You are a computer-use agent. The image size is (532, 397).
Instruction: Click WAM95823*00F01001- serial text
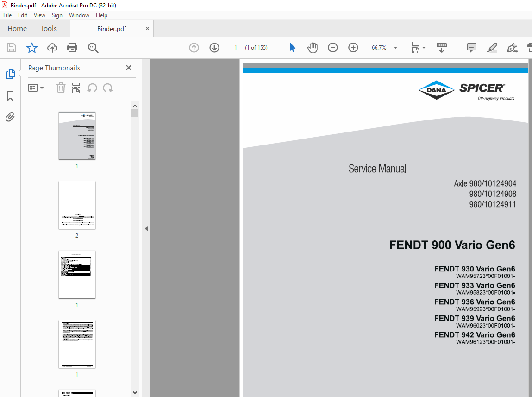486,292
